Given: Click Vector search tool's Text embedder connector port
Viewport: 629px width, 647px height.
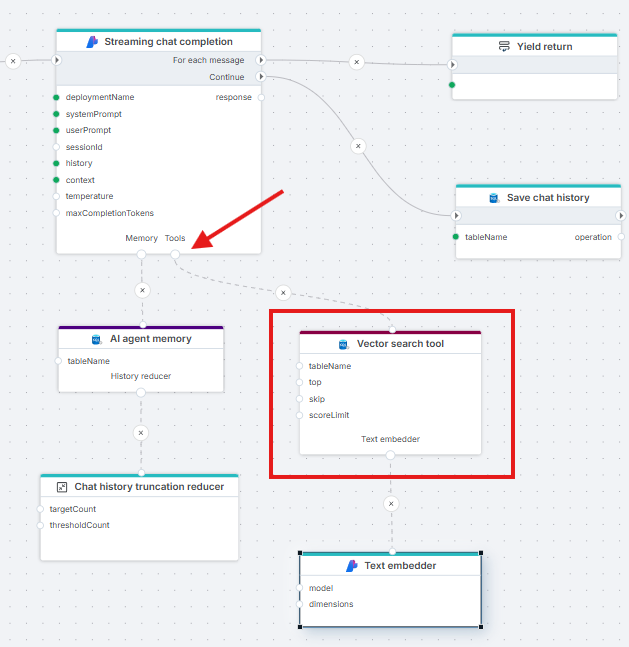Looking at the screenshot, I should [390, 455].
